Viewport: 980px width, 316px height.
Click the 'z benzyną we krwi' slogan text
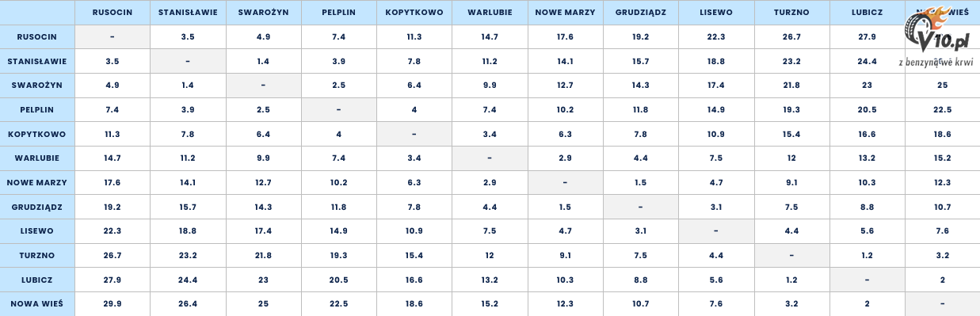click(936, 62)
